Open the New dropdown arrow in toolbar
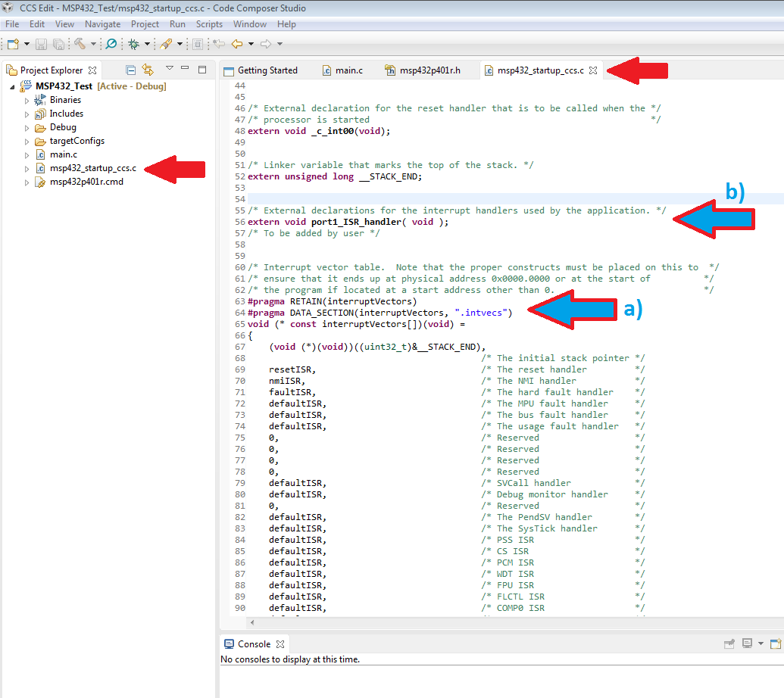784x698 pixels. [27, 44]
